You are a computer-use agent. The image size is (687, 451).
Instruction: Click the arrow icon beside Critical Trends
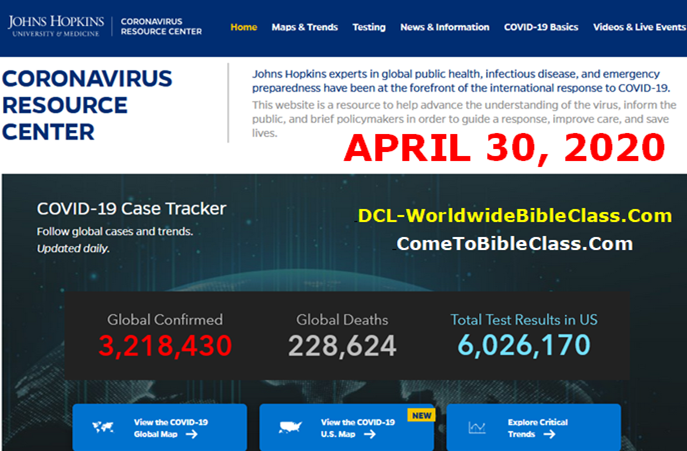(x=549, y=434)
